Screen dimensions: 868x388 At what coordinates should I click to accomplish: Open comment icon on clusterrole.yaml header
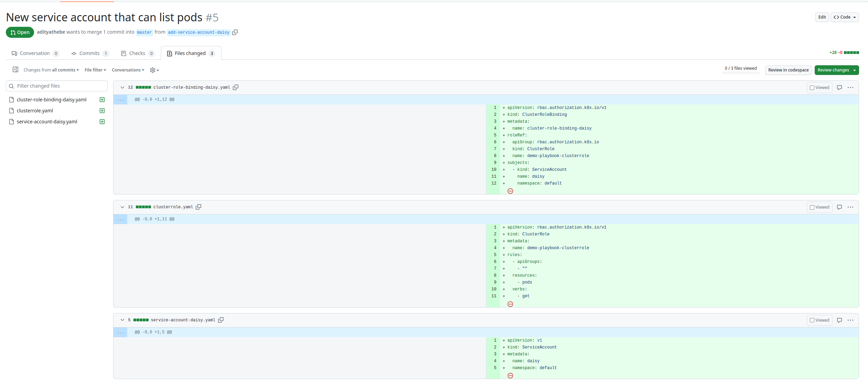839,207
